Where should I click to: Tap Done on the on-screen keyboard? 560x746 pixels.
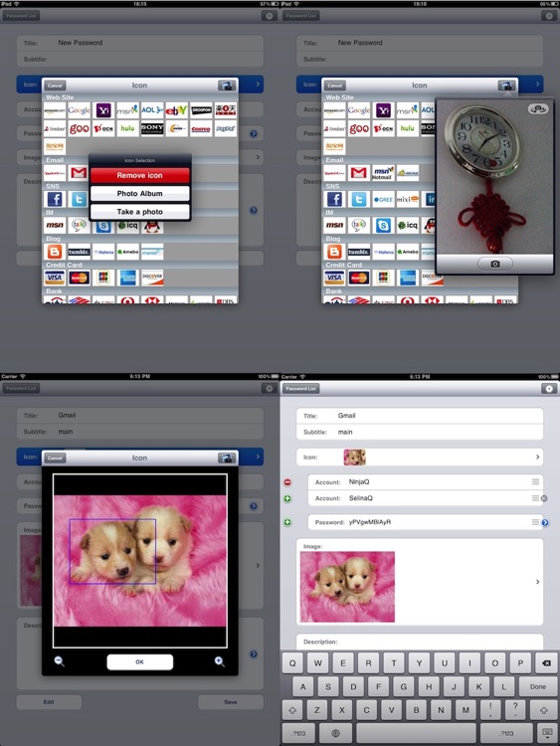[x=538, y=686]
